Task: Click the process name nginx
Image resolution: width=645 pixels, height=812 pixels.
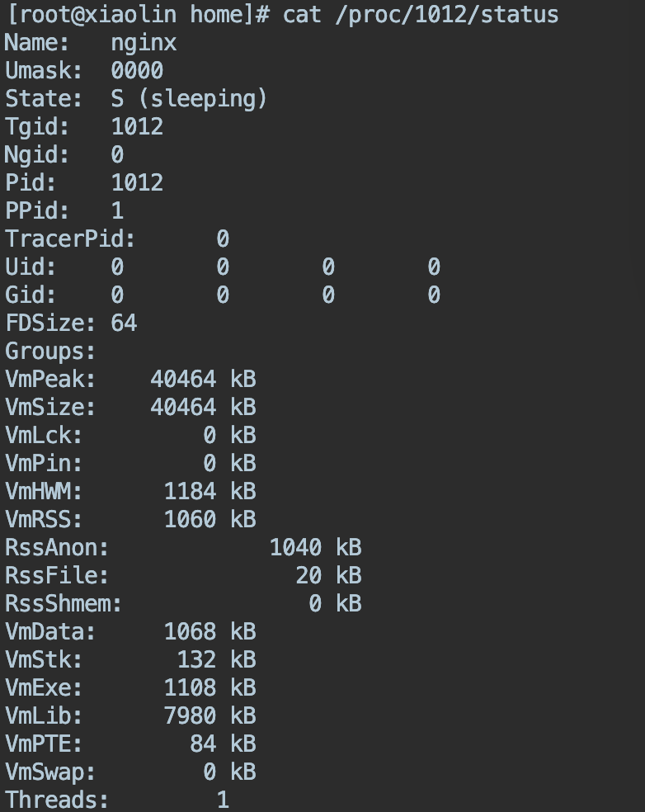Action: click(x=144, y=42)
